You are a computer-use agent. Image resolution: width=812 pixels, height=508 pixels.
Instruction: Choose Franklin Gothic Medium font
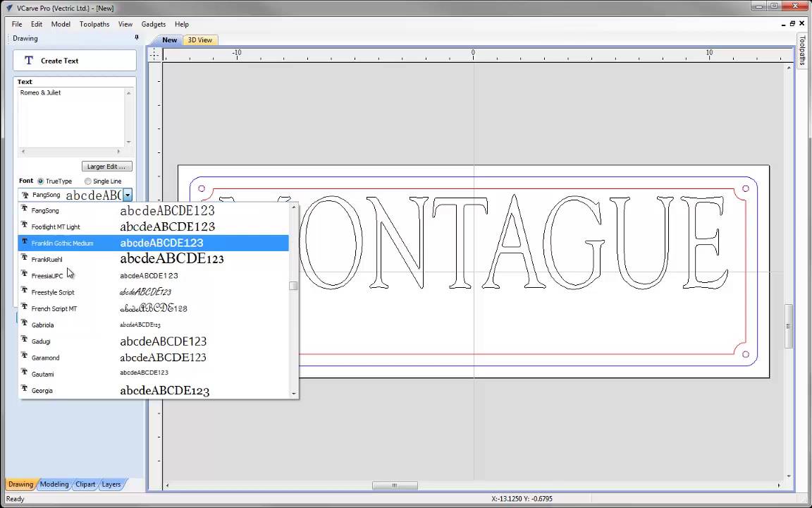[153, 243]
